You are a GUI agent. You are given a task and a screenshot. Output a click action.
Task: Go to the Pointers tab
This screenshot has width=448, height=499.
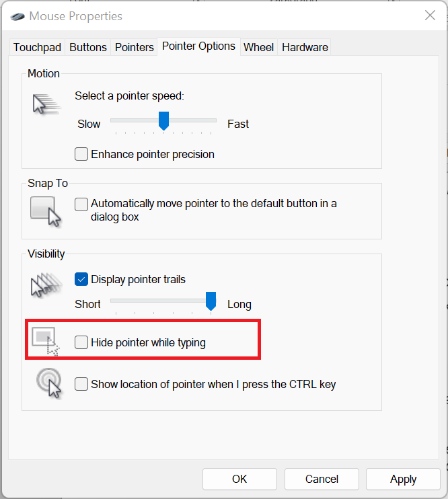[x=135, y=47]
